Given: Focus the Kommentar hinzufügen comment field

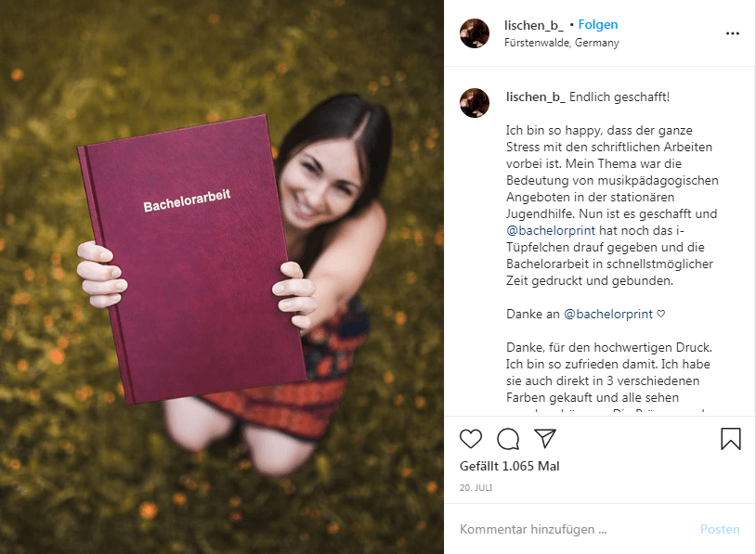Looking at the screenshot, I should (574, 529).
